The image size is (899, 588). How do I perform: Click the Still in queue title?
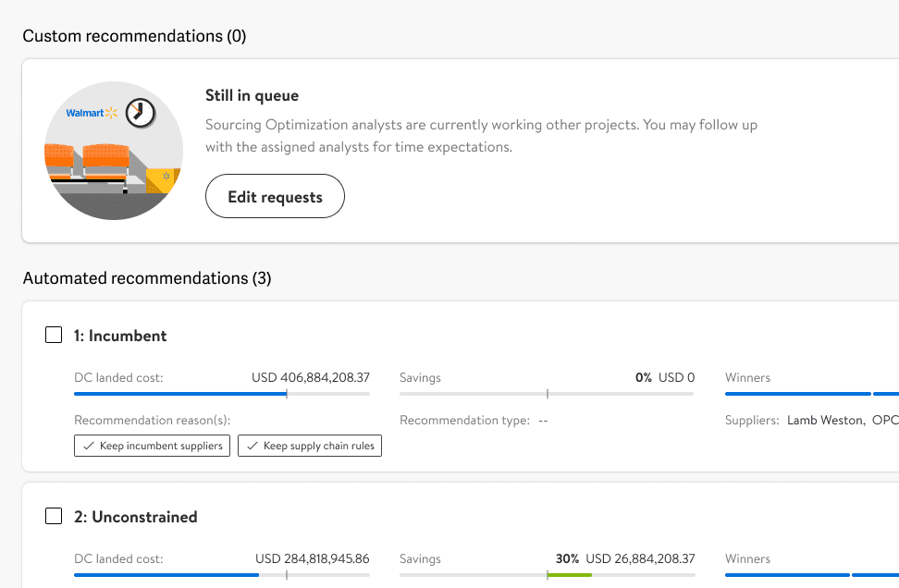point(252,96)
